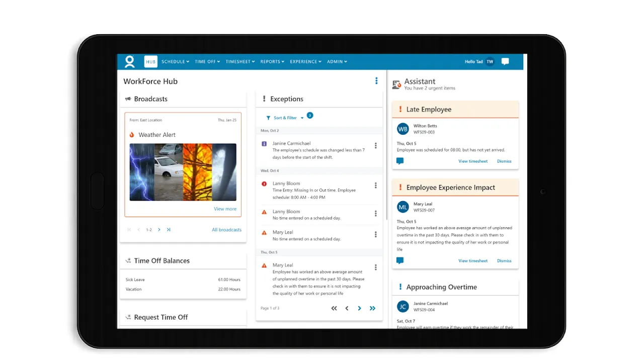
Task: Click the WB avatar for Wilton Betts
Action: click(x=403, y=129)
